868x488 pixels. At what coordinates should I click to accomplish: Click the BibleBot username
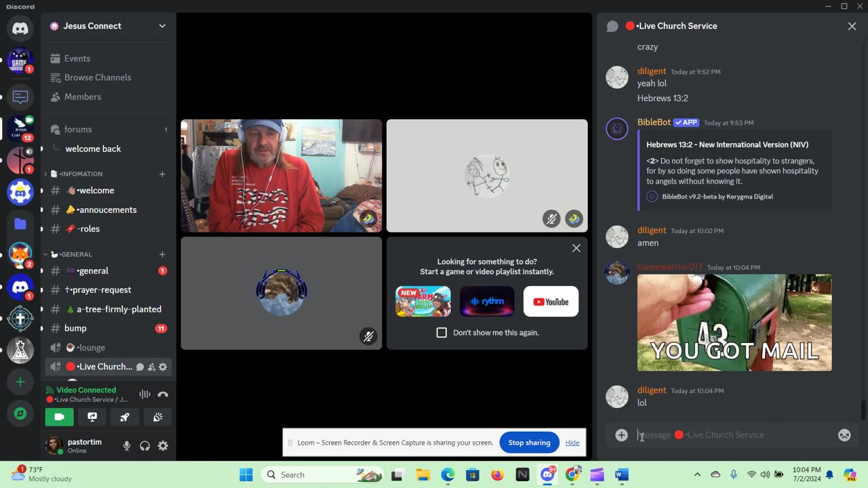654,122
